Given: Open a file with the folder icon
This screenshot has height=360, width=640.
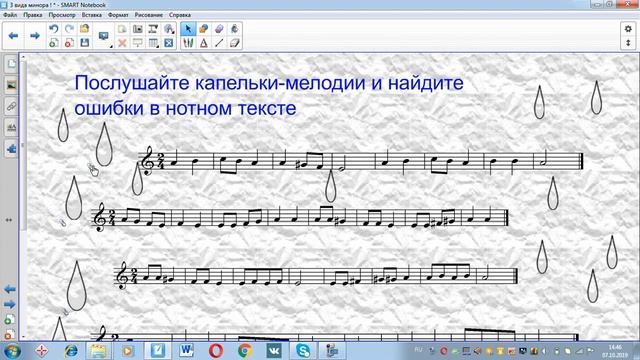Looking at the screenshot, I should coord(84,29).
